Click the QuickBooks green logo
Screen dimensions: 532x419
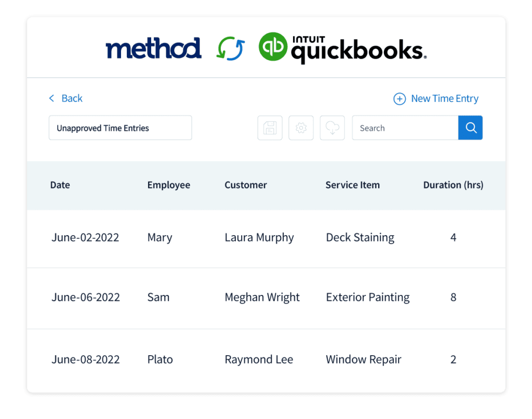pyautogui.click(x=273, y=46)
